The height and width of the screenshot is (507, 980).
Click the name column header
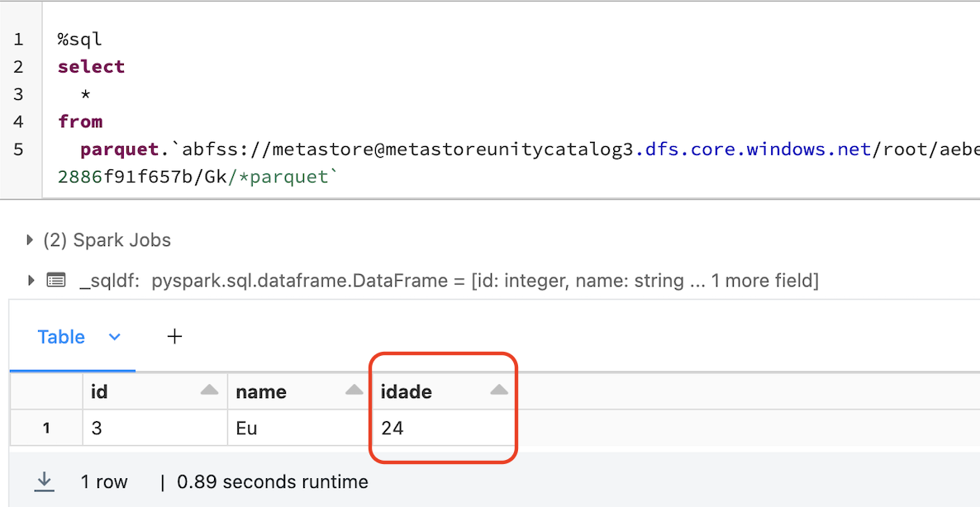coord(300,391)
